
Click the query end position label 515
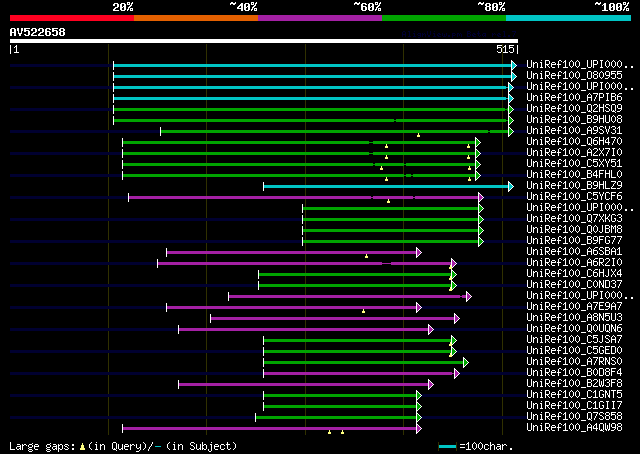pos(505,49)
